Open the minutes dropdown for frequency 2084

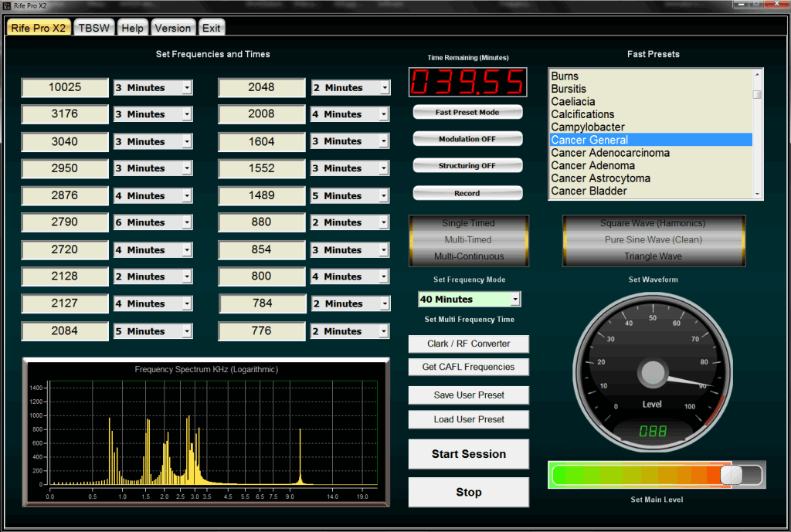[187, 331]
